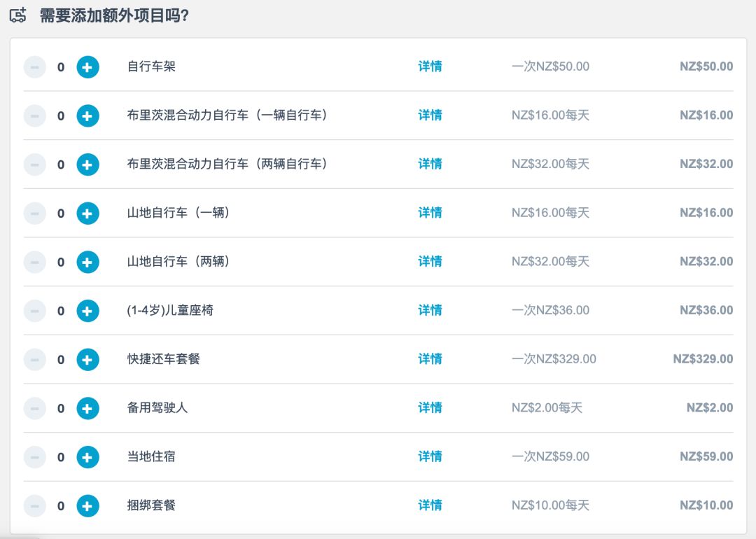The image size is (756, 539).
Task: Increase 捆绑套餐 quantity by one
Action: [x=87, y=505]
